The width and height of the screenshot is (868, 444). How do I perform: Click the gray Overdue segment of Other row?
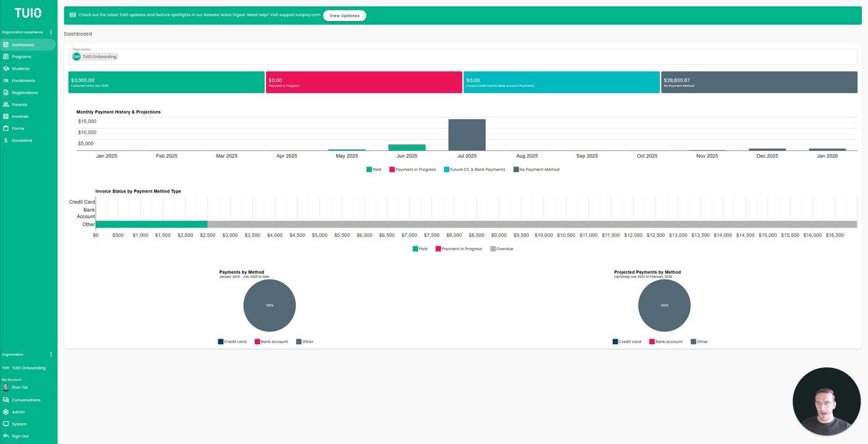click(x=532, y=224)
